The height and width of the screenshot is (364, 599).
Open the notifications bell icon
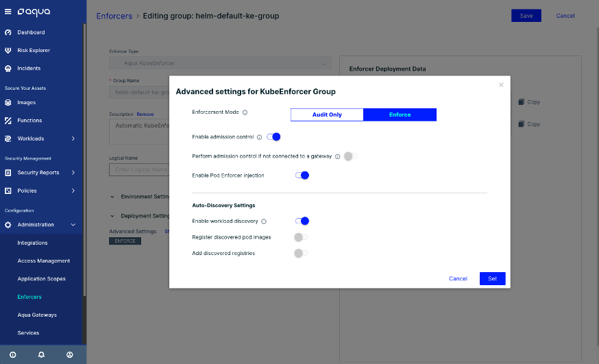point(41,355)
